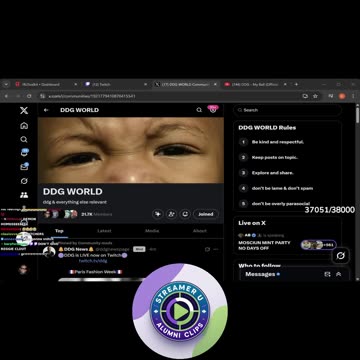The width and height of the screenshot is (360, 360).
Task: Click the DDG WORLD banner image
Action: (x=131, y=150)
